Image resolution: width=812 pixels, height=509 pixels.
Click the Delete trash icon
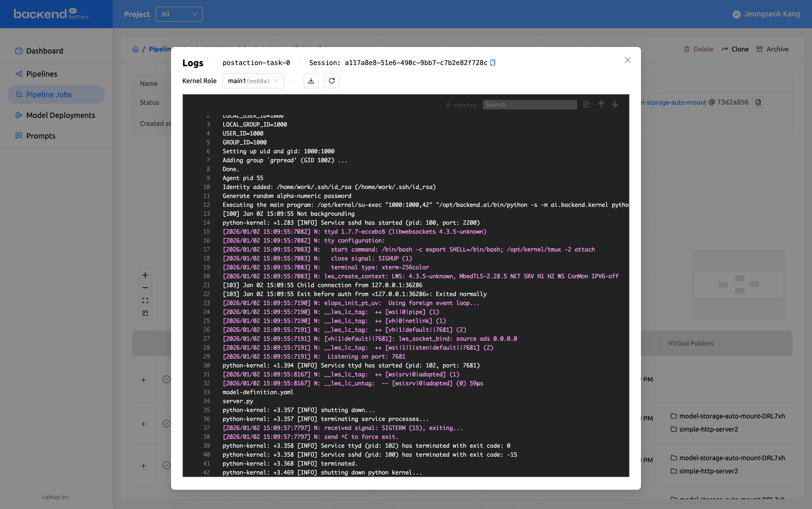click(x=686, y=49)
